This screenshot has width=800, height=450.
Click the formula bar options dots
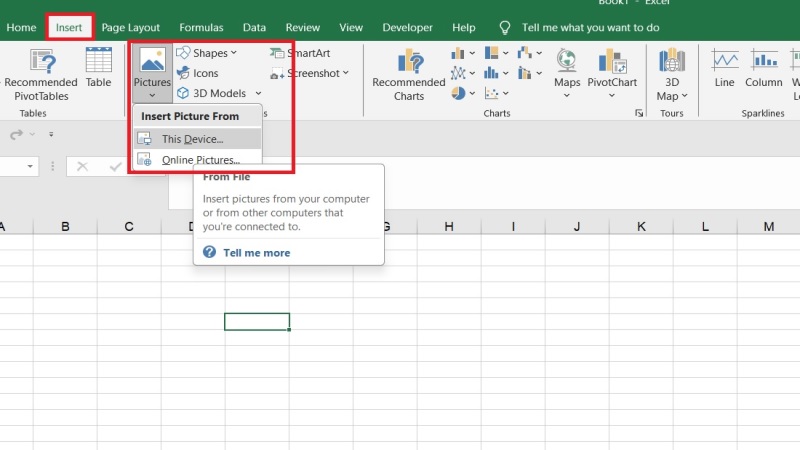coord(53,166)
